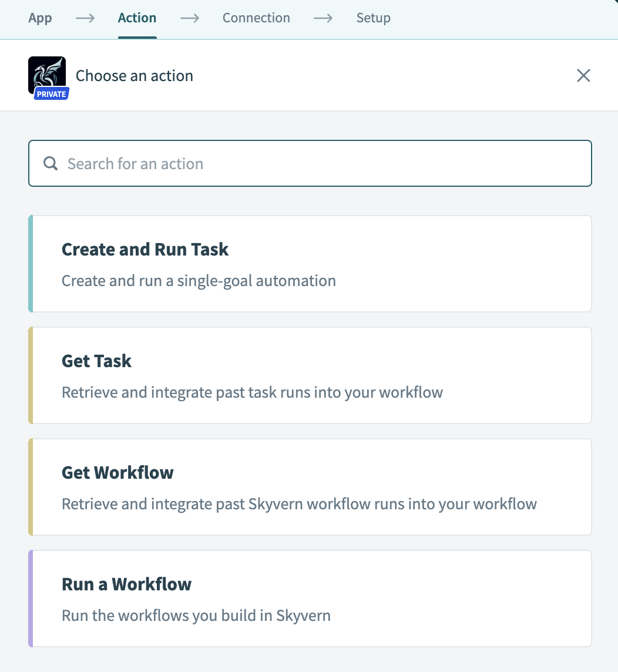Screen dimensions: 618x672
Task: Click the arrow between Action and Connection
Action: [x=189, y=18]
